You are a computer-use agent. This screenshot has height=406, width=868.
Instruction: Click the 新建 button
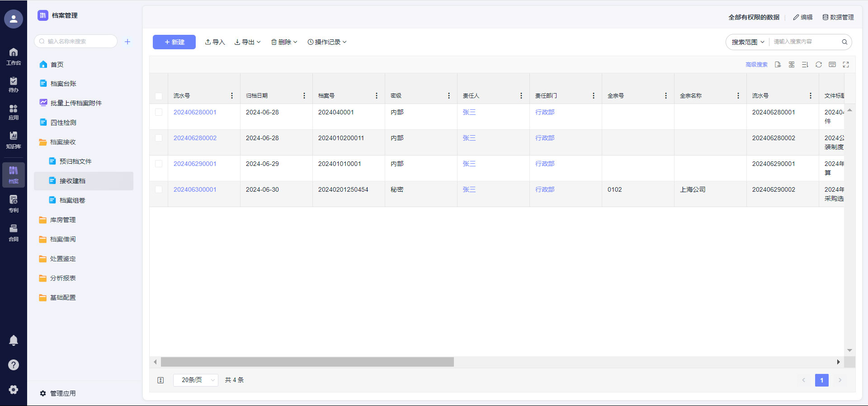pos(174,42)
